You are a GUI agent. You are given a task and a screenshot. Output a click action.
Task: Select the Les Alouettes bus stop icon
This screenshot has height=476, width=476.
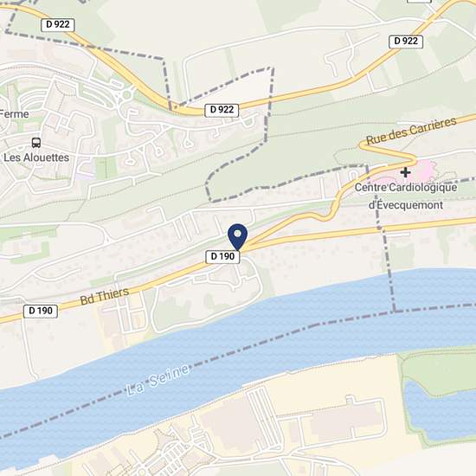coord(36,143)
